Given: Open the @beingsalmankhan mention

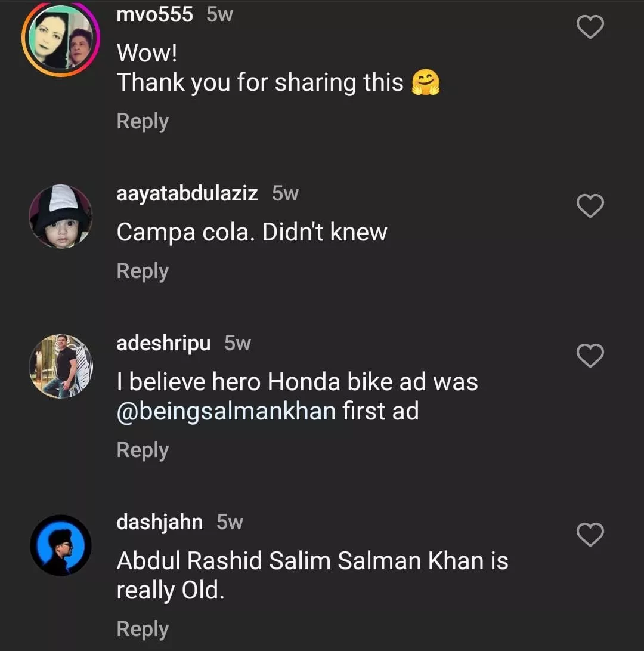Looking at the screenshot, I should pyautogui.click(x=226, y=412).
